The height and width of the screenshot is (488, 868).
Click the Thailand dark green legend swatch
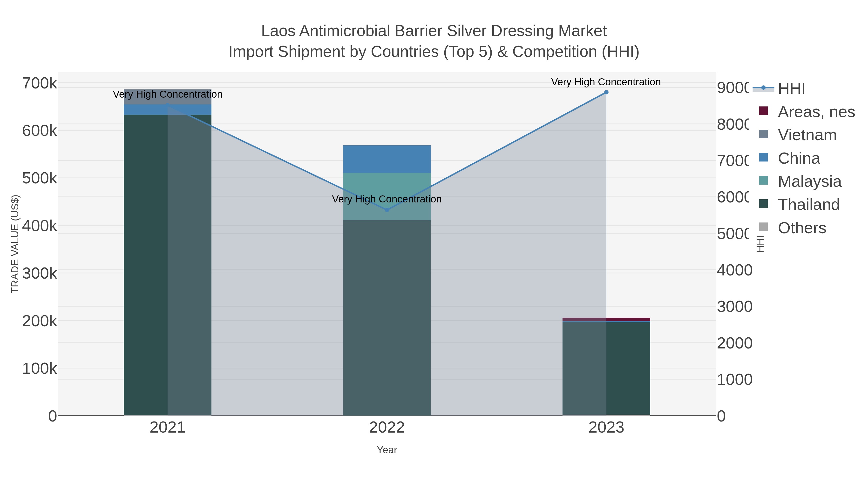pos(763,204)
